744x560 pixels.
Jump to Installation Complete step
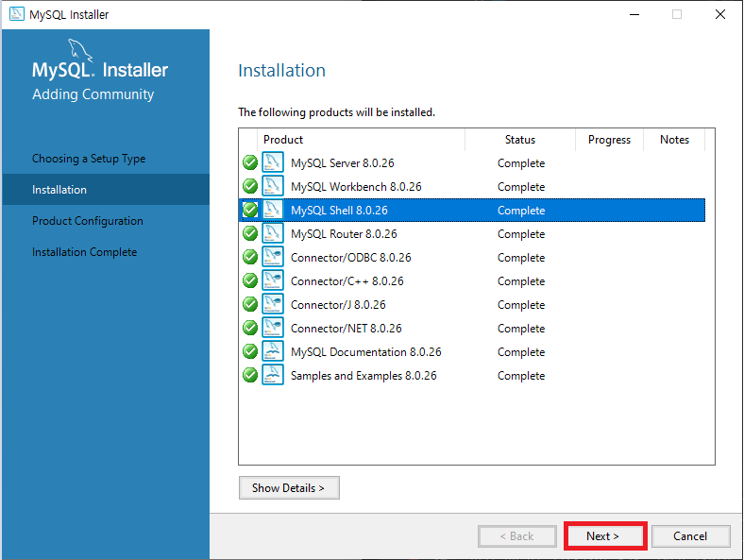[84, 252]
